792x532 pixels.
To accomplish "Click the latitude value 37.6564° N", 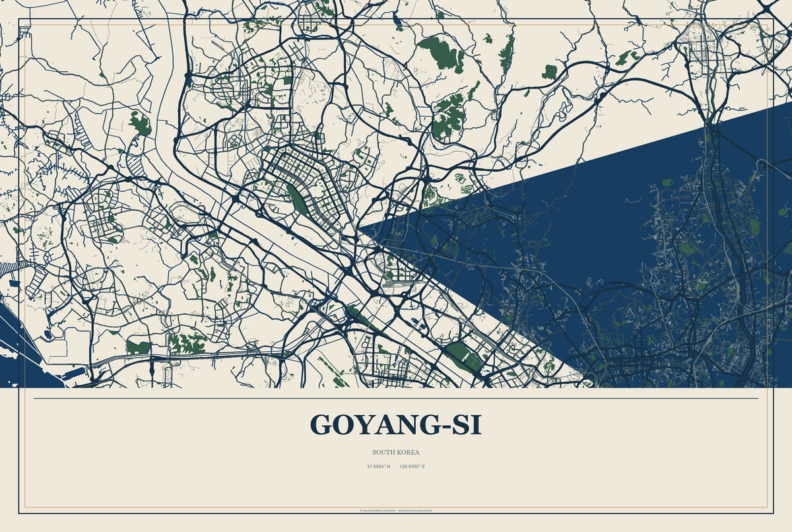I will (x=379, y=467).
